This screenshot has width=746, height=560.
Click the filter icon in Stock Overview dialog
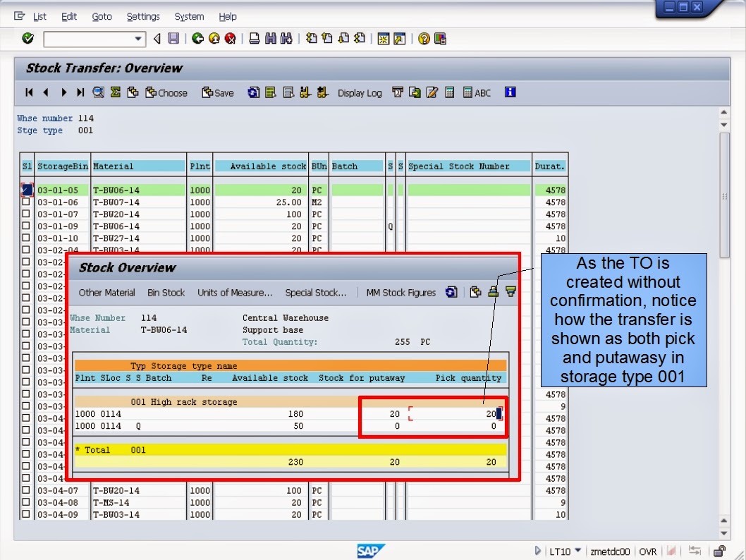[510, 292]
